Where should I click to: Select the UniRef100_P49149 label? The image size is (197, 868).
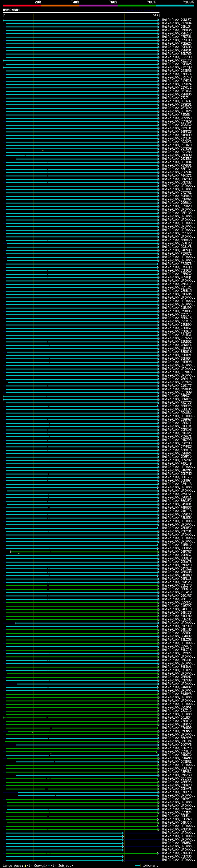click(176, 463)
